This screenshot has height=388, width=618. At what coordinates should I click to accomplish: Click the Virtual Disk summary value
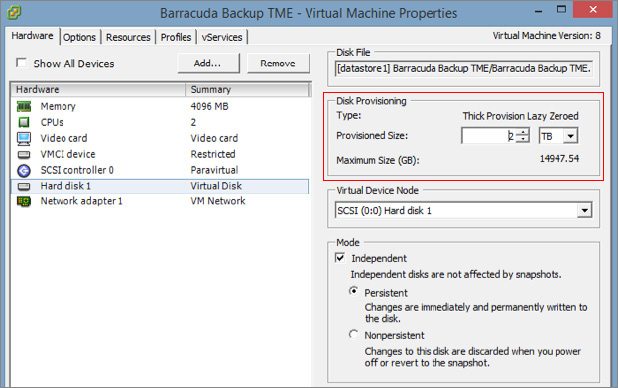(216, 186)
